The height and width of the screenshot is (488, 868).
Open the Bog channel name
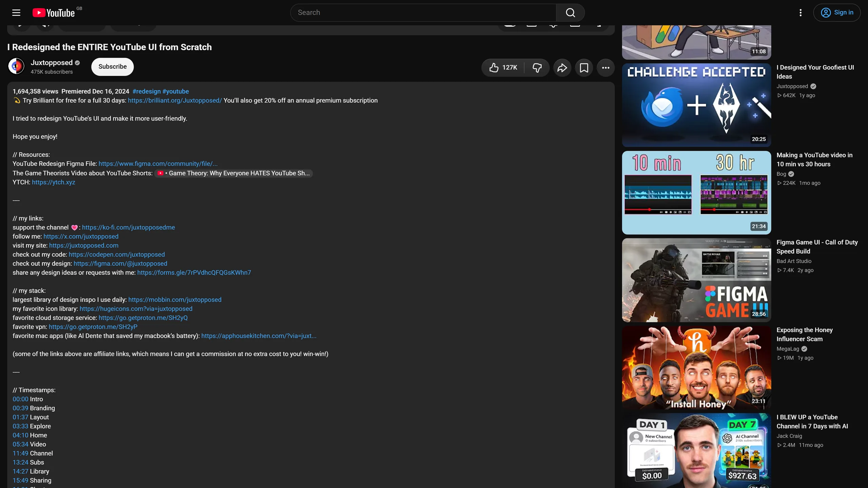click(781, 174)
